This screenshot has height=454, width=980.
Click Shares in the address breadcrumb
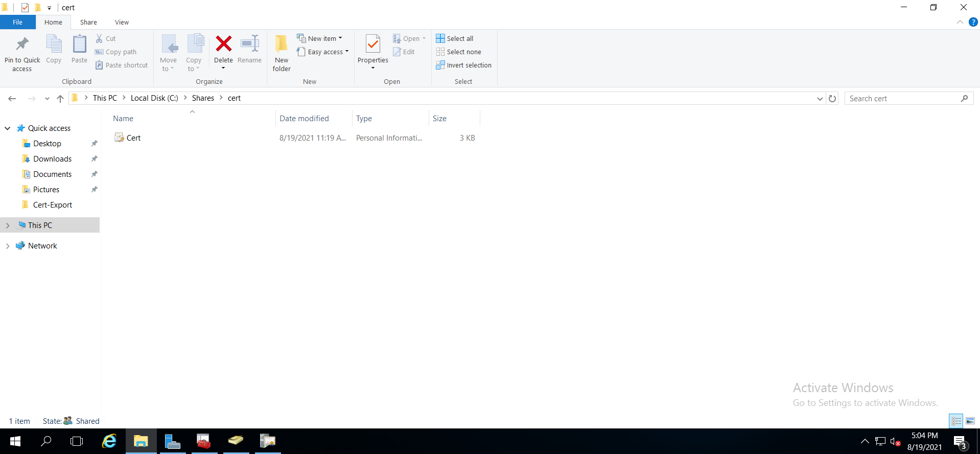(203, 98)
